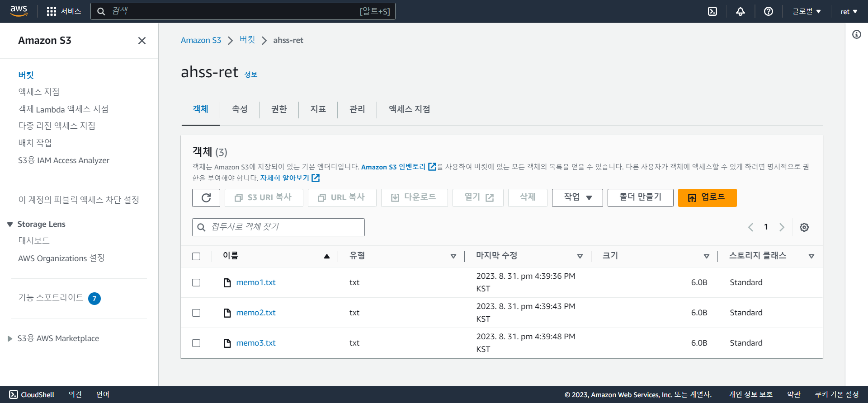868x403 pixels.
Task: Open the 정보 link beside ahss-ret
Action: 251,75
